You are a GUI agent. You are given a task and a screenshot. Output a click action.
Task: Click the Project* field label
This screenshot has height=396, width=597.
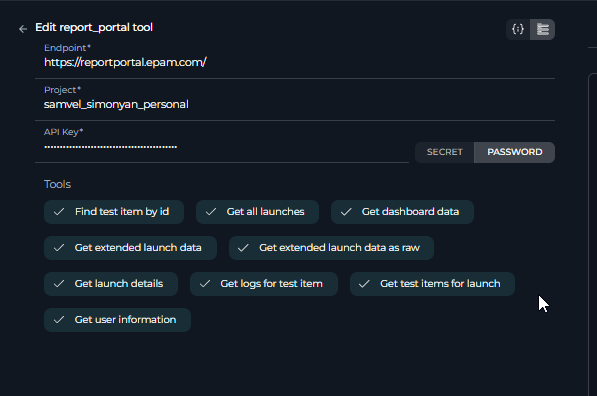click(x=62, y=90)
